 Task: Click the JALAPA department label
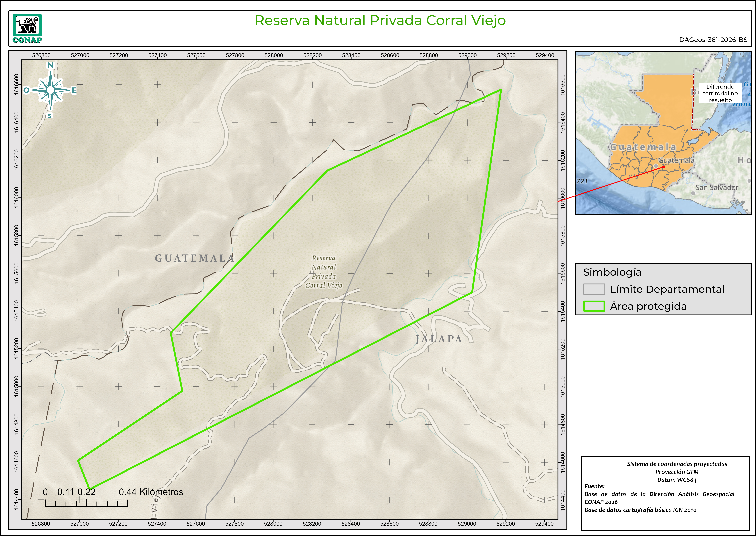click(439, 339)
